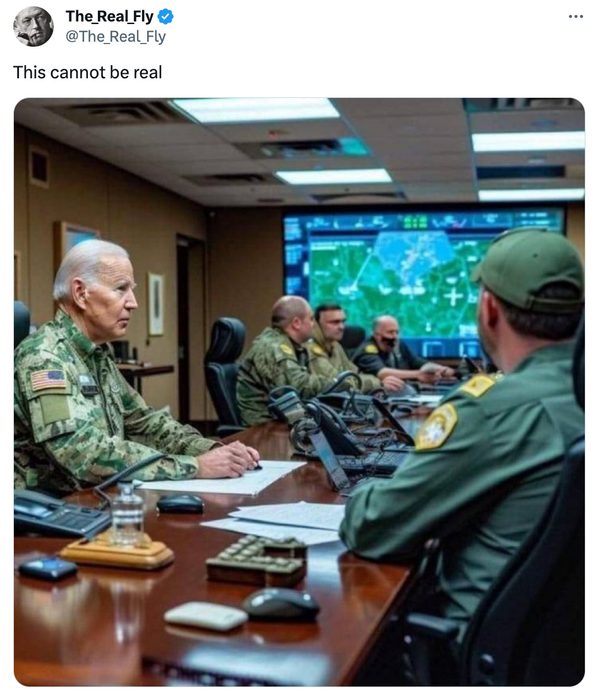600x696 pixels.
Task: Open The_Real_Fly profile avatar
Action: (x=33, y=26)
